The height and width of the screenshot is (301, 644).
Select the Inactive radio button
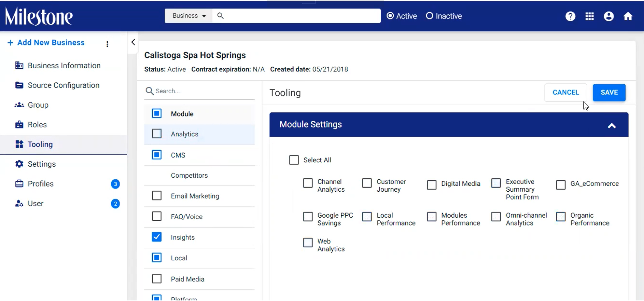tap(430, 16)
